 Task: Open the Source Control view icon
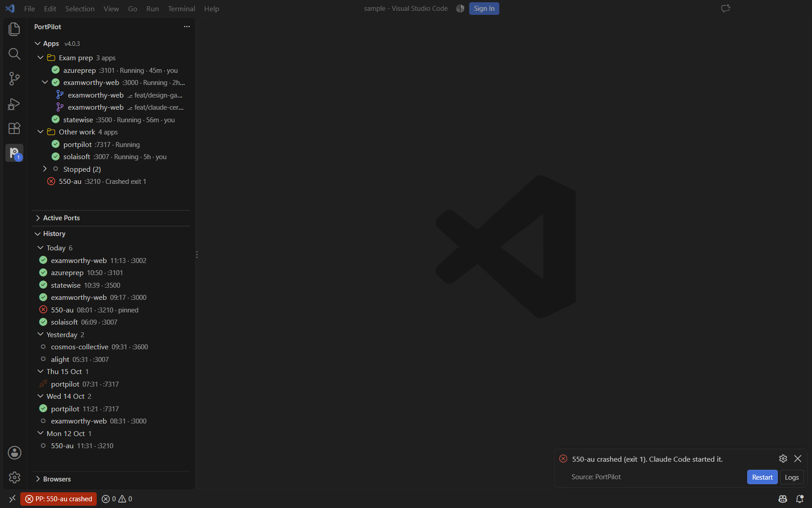(14, 79)
